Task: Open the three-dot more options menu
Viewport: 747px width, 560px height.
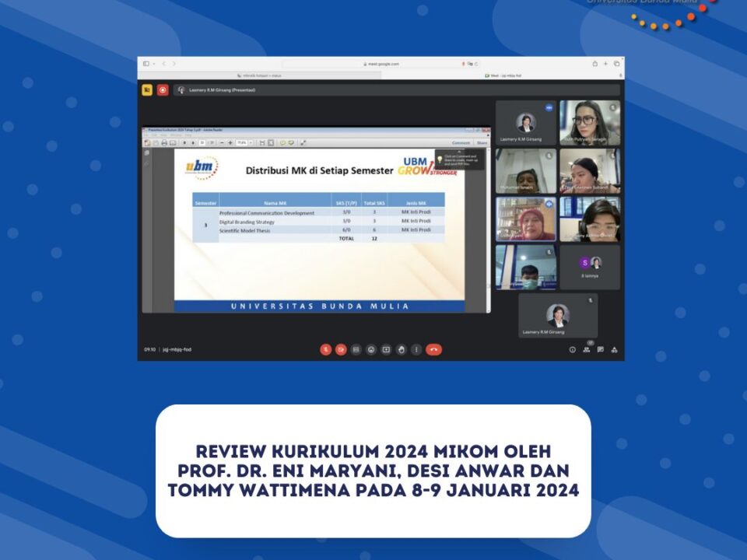Action: (x=416, y=349)
